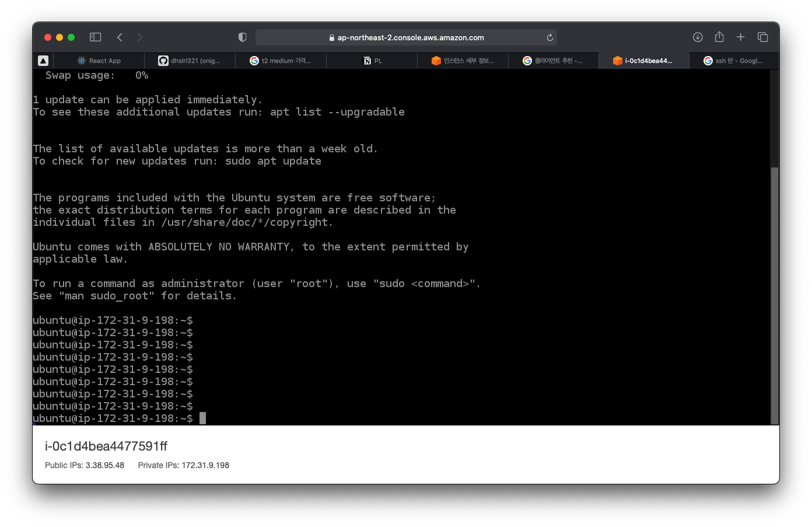Click the 'apt list --upgradable' text
This screenshot has height=527, width=812.
click(337, 112)
